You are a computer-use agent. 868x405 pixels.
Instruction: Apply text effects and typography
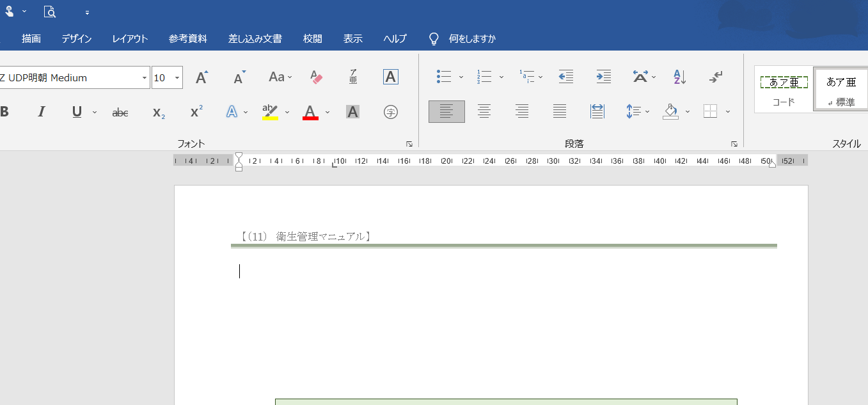coord(232,112)
